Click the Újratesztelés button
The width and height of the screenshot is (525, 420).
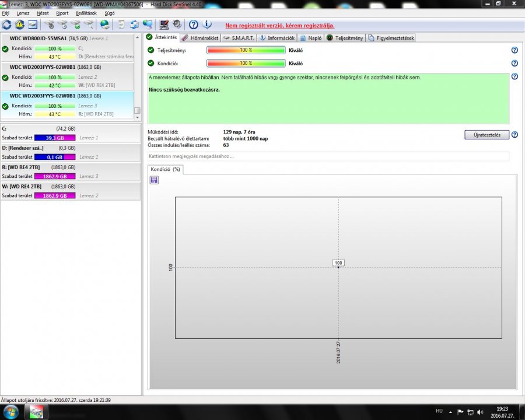(487, 135)
